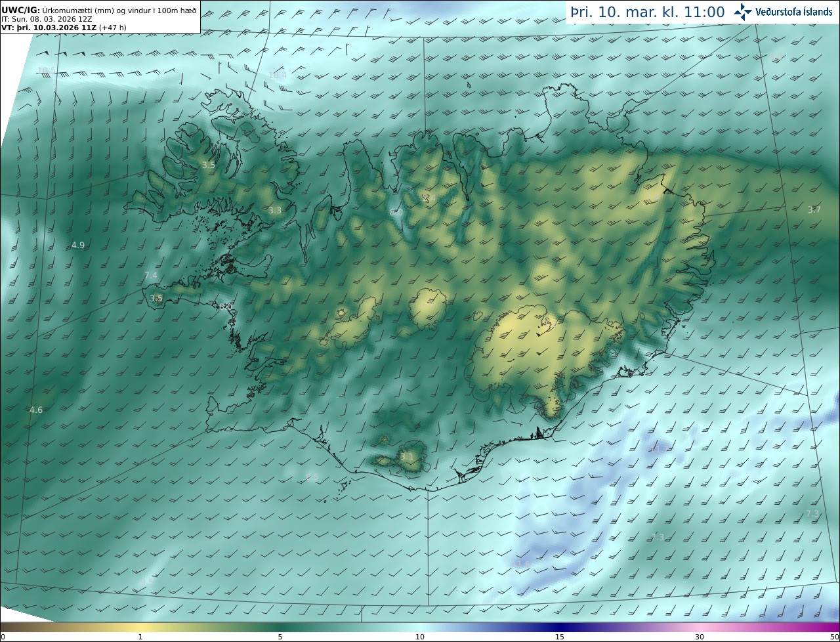Click the Veðurstofa Íslands logo
The image size is (840, 642).
[783, 11]
